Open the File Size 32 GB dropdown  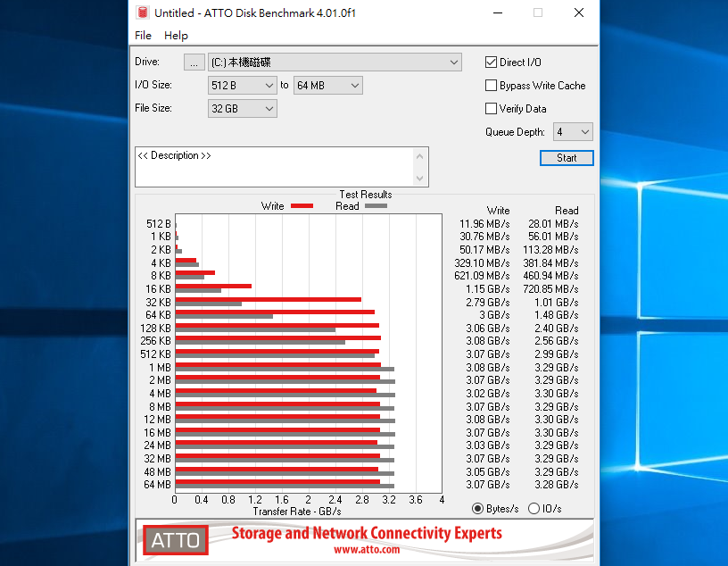[x=243, y=109]
